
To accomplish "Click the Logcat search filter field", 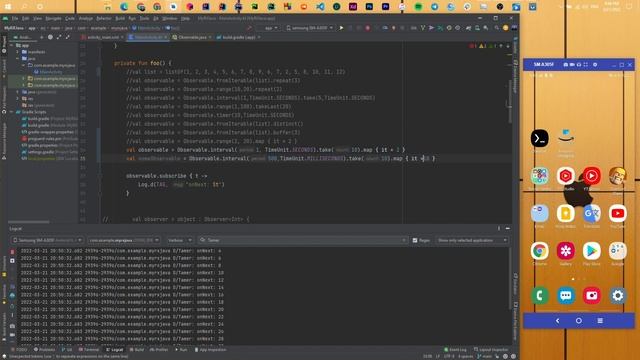I will [303, 240].
